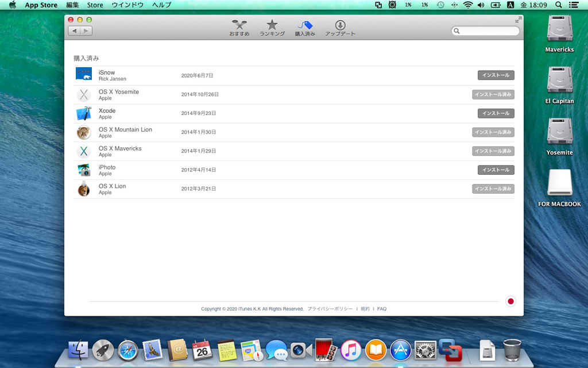Click the Japan flag country selector
588x368 pixels.
click(x=510, y=301)
